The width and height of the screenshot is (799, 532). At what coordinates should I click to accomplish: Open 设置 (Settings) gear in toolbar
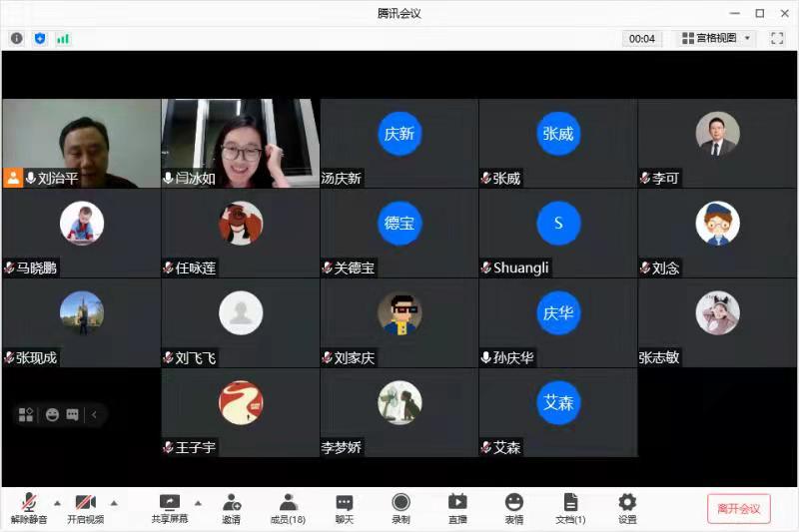pyautogui.click(x=627, y=508)
